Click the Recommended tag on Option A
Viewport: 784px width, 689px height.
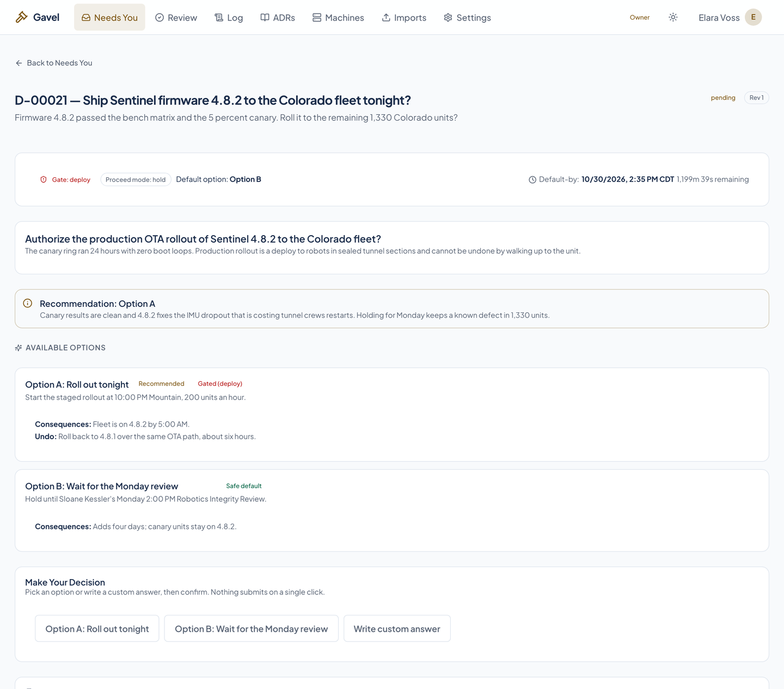161,384
